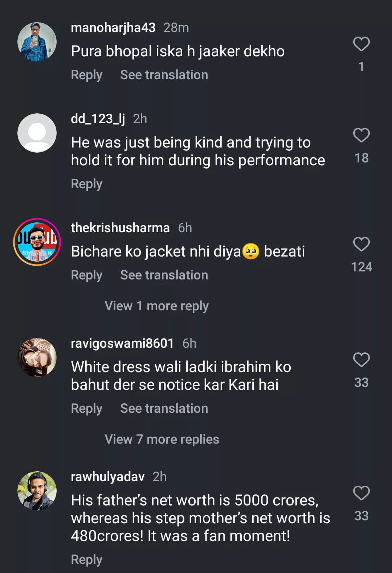Open manoharjha43's profile picture

(x=37, y=42)
